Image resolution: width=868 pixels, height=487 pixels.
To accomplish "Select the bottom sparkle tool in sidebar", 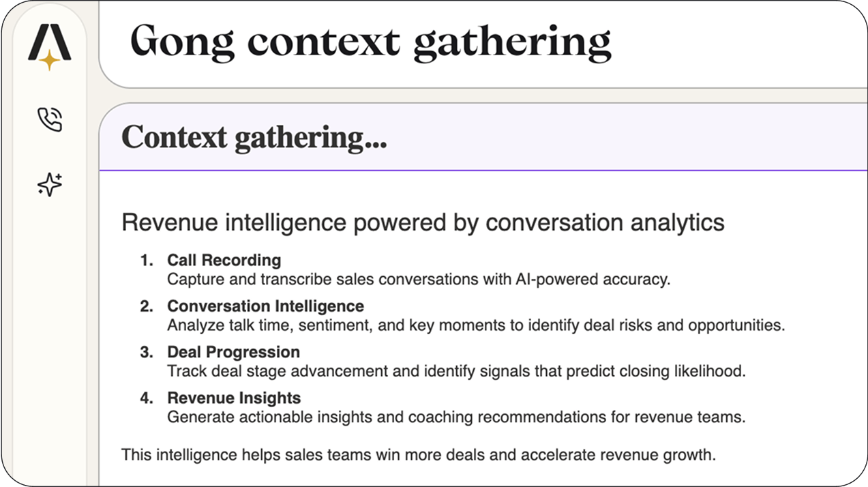I will pyautogui.click(x=49, y=184).
